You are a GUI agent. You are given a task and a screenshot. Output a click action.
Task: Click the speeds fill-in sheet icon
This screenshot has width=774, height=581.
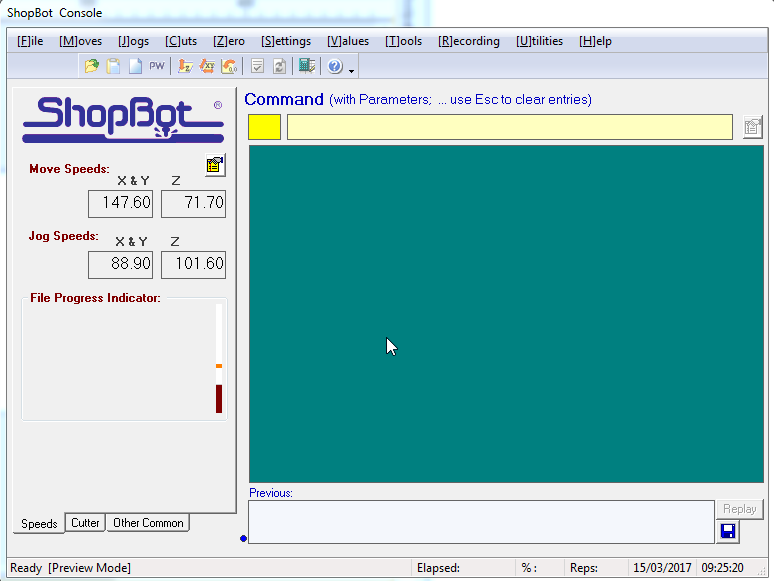coord(215,165)
